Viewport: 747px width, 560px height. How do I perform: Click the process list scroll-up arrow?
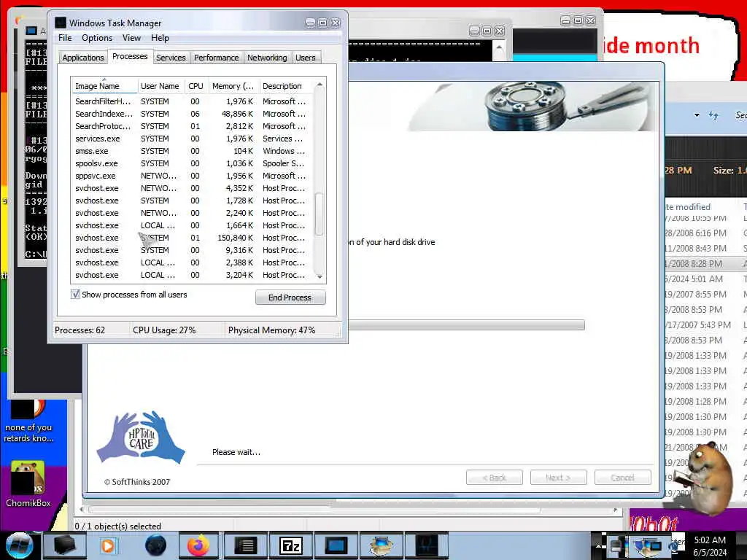[x=320, y=85]
